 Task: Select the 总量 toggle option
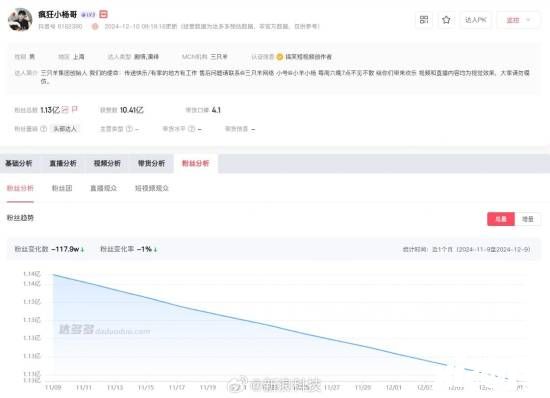tap(501, 219)
